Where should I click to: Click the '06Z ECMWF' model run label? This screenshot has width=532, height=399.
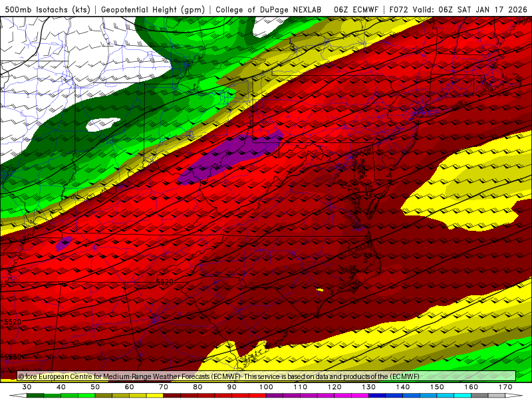pos(356,9)
